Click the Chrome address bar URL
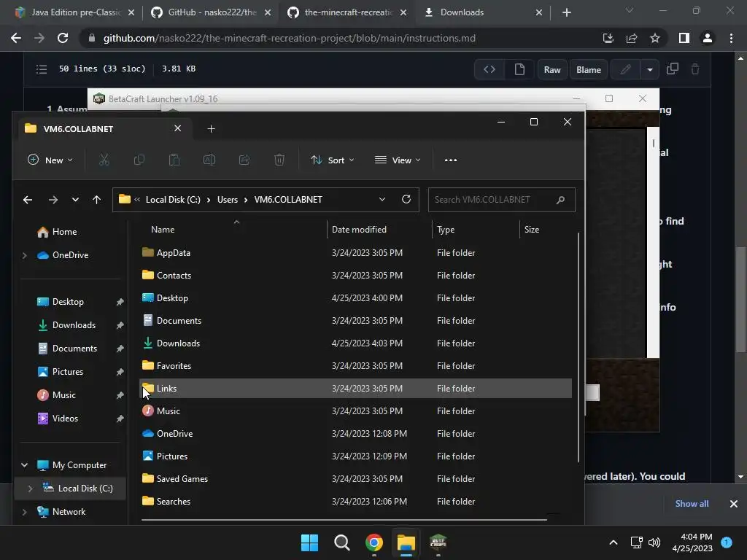This screenshot has width=747, height=560. click(x=289, y=38)
